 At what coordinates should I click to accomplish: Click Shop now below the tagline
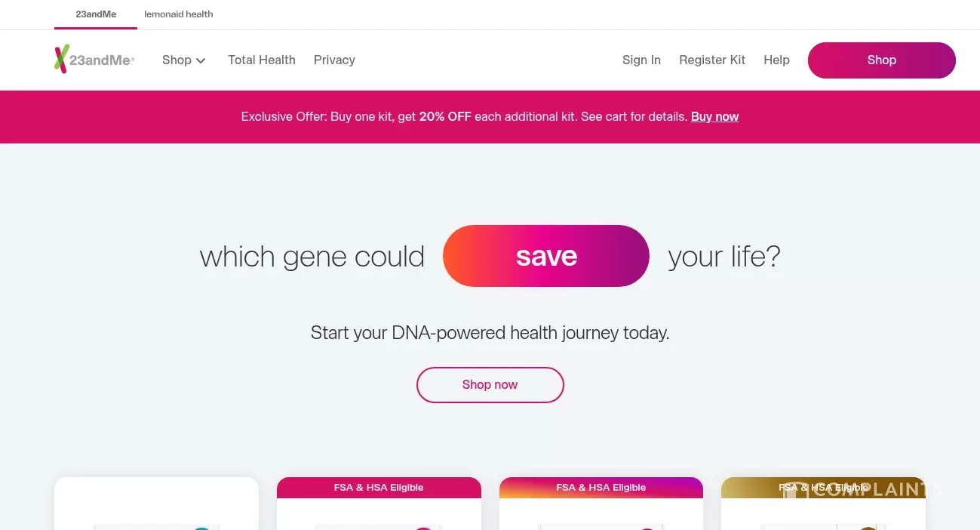490,384
